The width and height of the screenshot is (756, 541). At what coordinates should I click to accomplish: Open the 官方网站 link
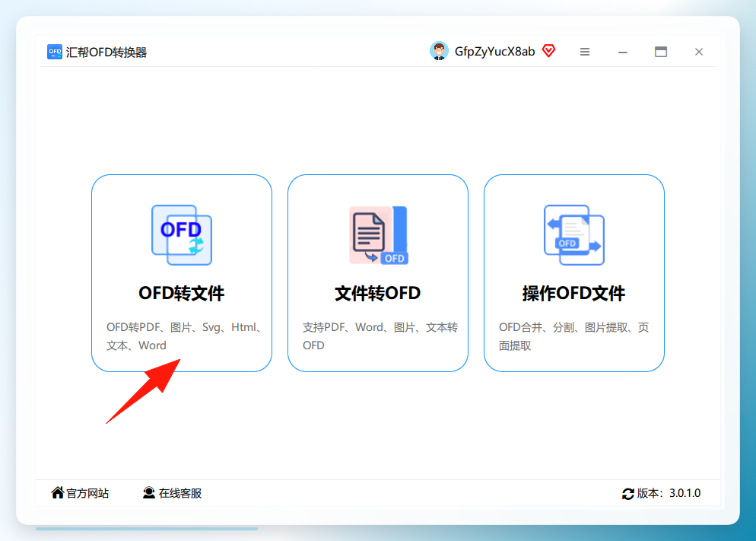point(87,493)
